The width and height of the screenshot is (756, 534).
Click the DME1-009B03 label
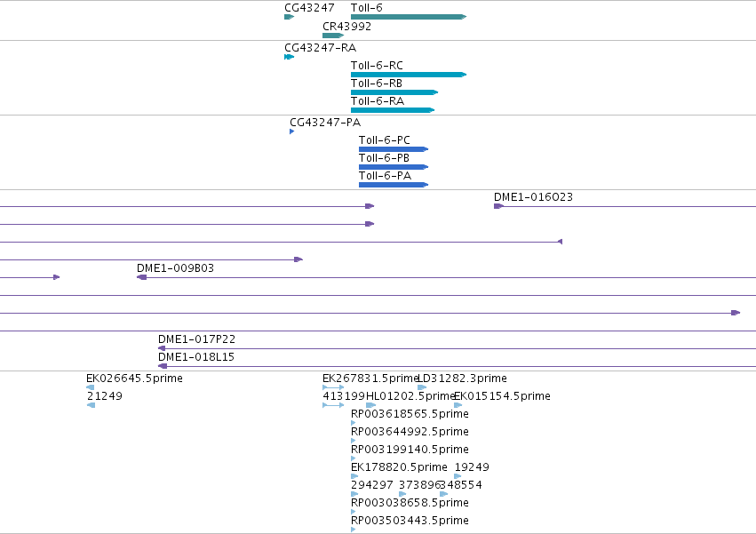click(x=176, y=268)
